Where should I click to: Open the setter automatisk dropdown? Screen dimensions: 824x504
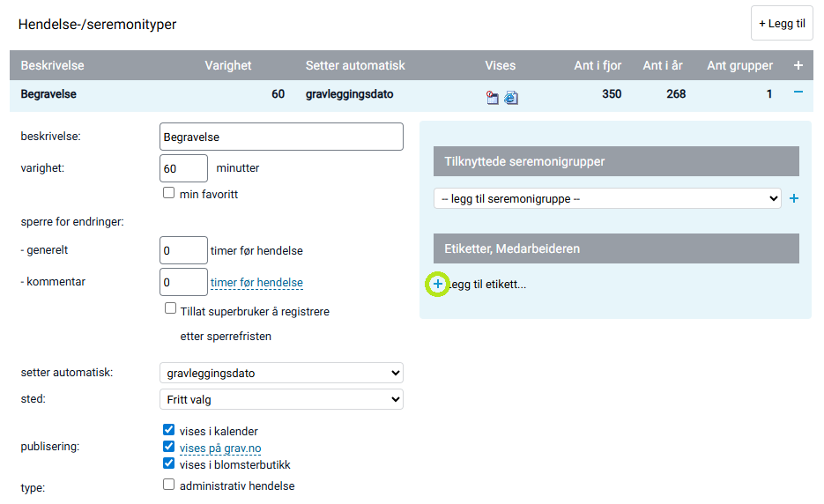tap(281, 373)
